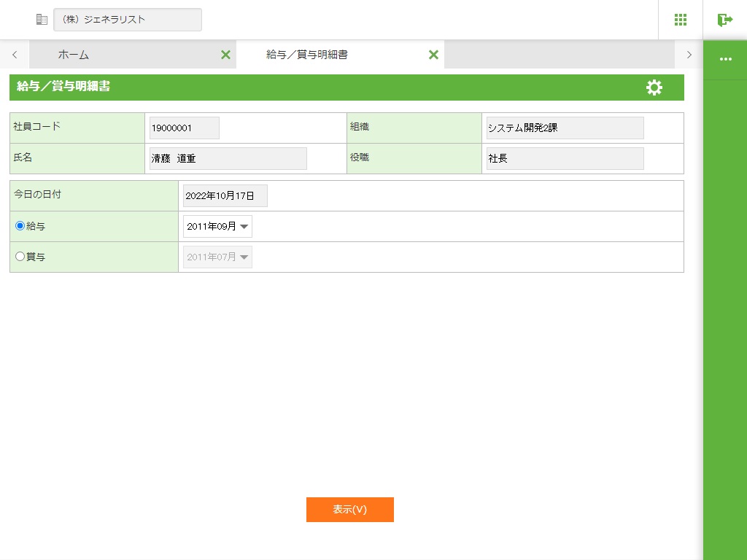Screen dimensions: 747x560
Task: Click the 組織 field showing システム開発2課
Action: [565, 128]
